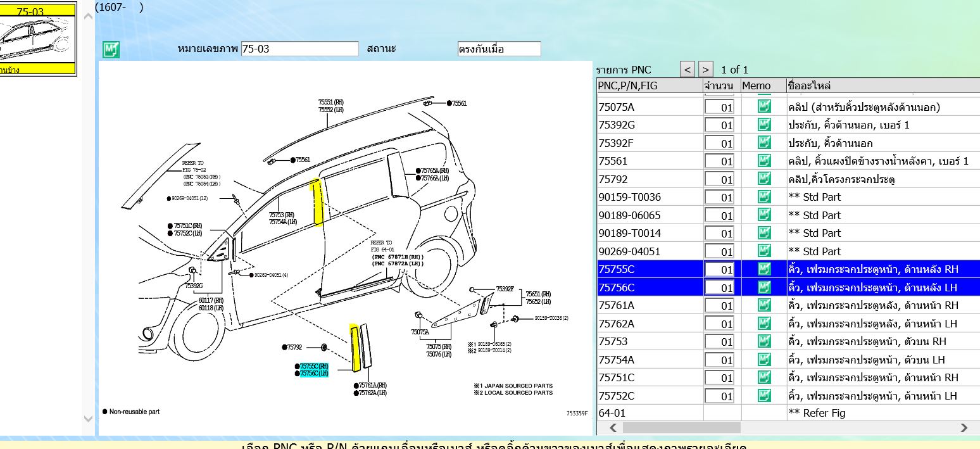Go to the previous PNC list page

coord(688,69)
